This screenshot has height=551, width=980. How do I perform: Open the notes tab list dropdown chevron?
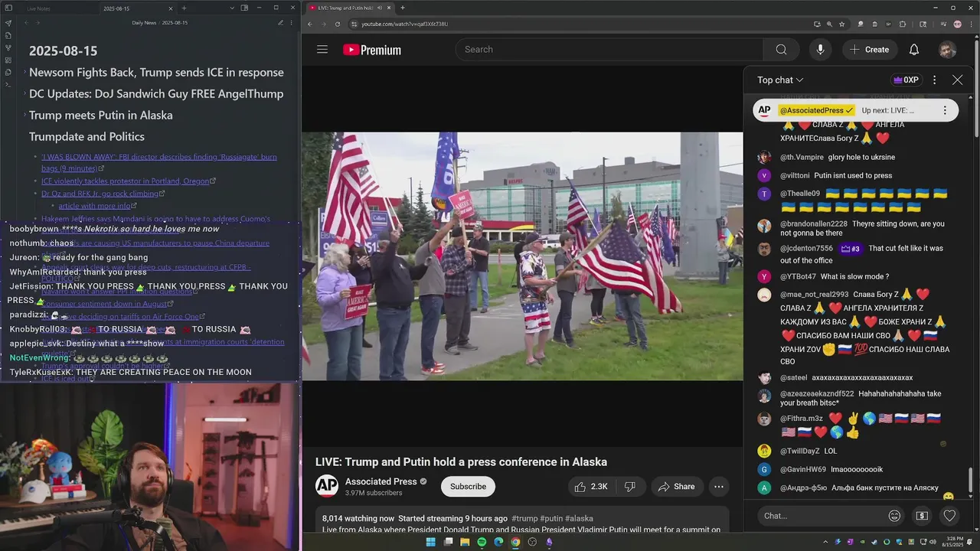(232, 8)
